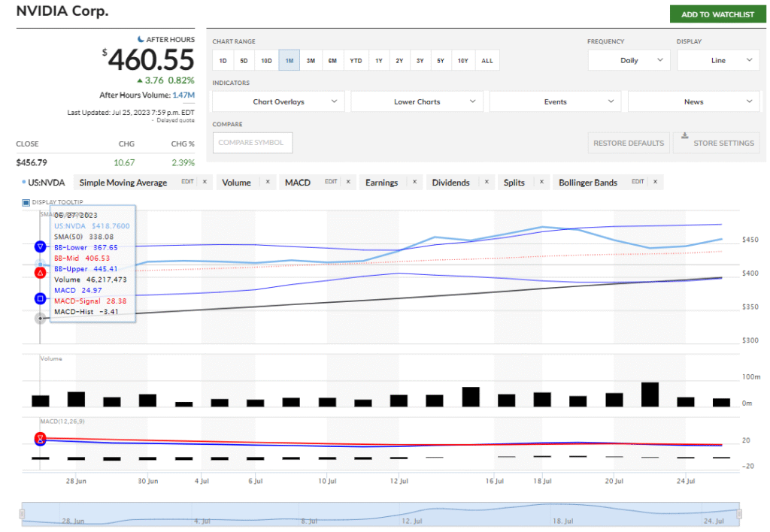
Task: Remove the Simple Moving Average indicator
Action: click(x=205, y=182)
